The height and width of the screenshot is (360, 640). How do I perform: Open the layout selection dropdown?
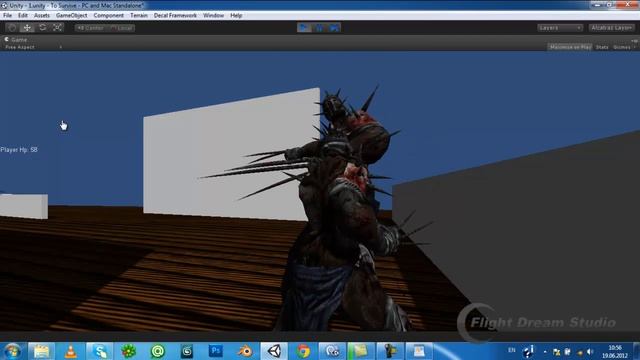[611, 28]
